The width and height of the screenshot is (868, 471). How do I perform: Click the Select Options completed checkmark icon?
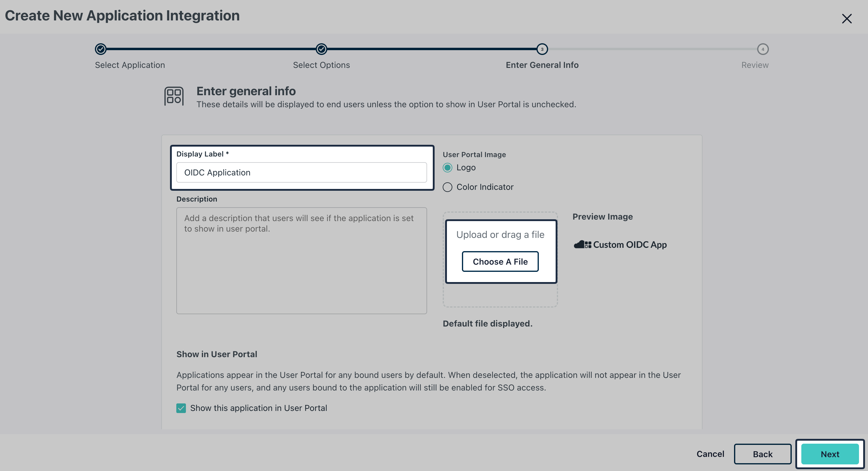[x=321, y=49]
